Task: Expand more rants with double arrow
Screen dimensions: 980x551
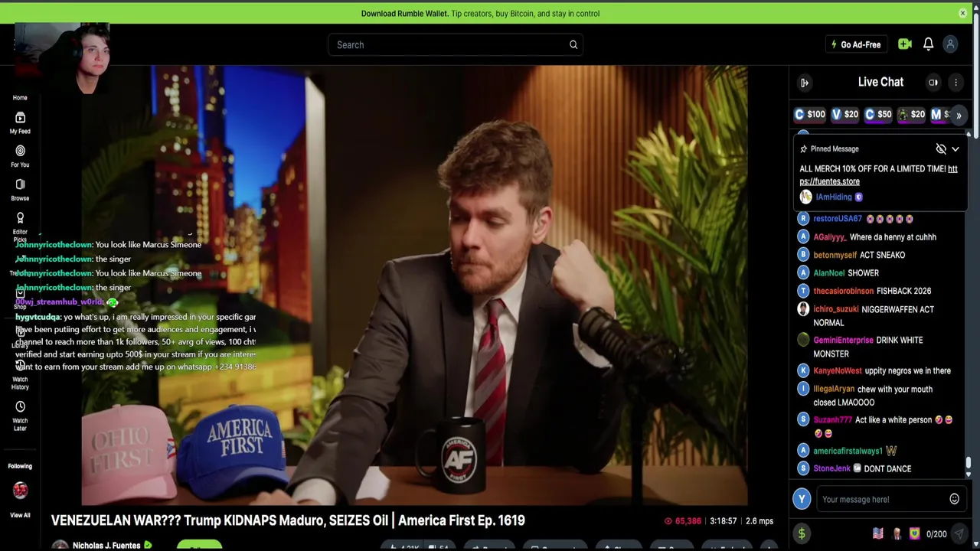Action: click(x=959, y=116)
